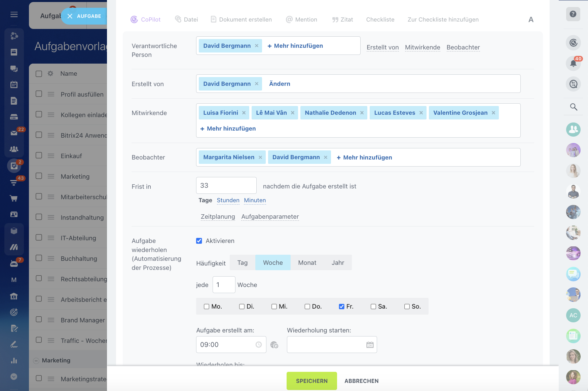588x391 pixels.
Task: Uncheck the Aktivieren checkbox
Action: coord(199,241)
